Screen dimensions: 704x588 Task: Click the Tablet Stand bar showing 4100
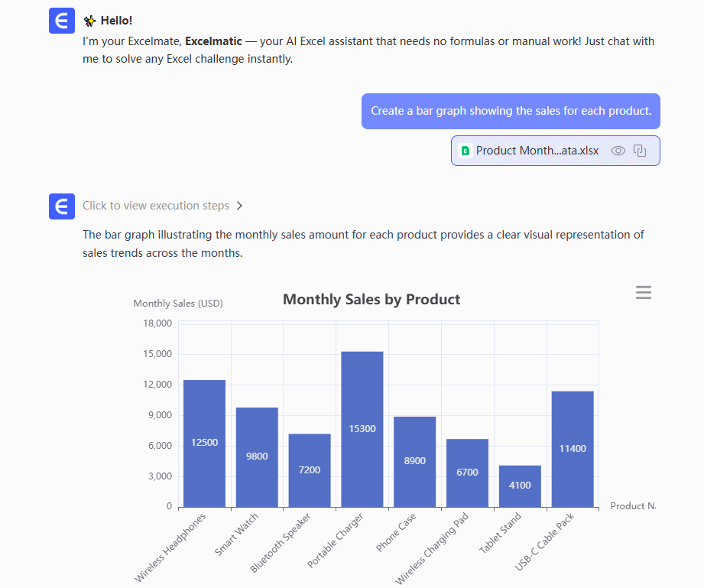(x=520, y=486)
